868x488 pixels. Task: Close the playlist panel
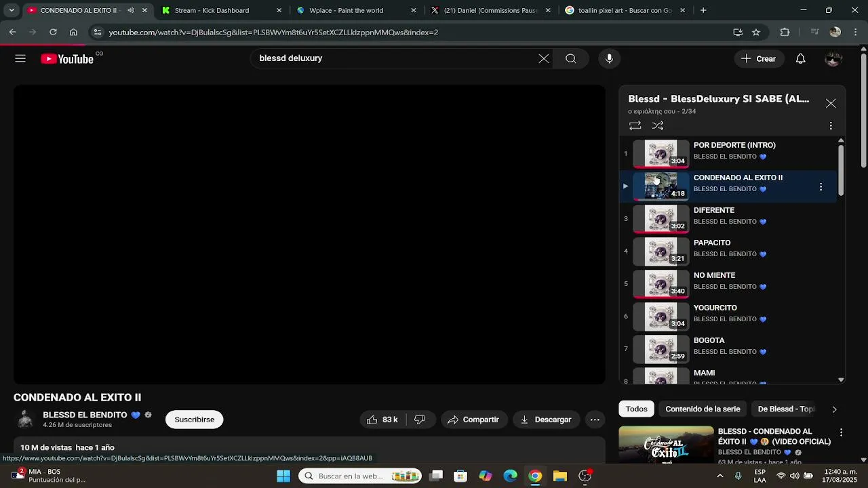coord(831,104)
